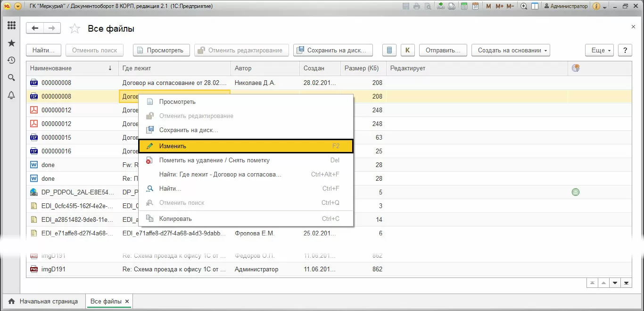This screenshot has width=644, height=311.
Task: Click the zoom magnifier icon in title bar
Action: [x=524, y=6]
